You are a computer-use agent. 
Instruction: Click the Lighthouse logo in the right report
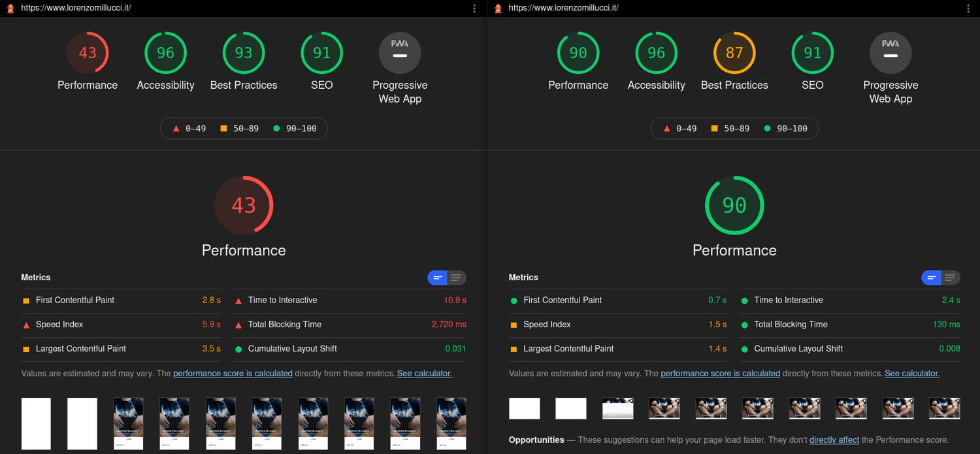coord(498,8)
